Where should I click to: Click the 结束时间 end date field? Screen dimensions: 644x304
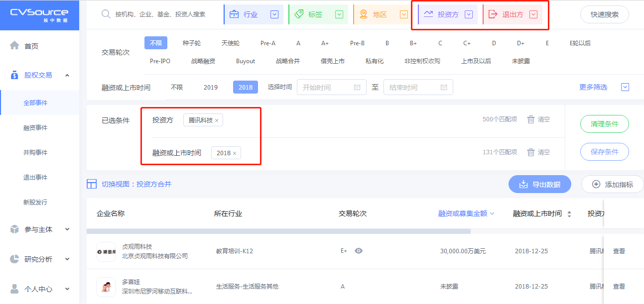coord(412,88)
